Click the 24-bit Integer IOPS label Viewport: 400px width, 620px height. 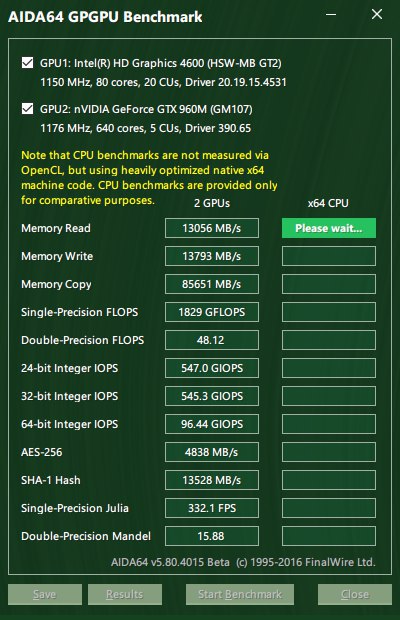[x=70, y=368]
